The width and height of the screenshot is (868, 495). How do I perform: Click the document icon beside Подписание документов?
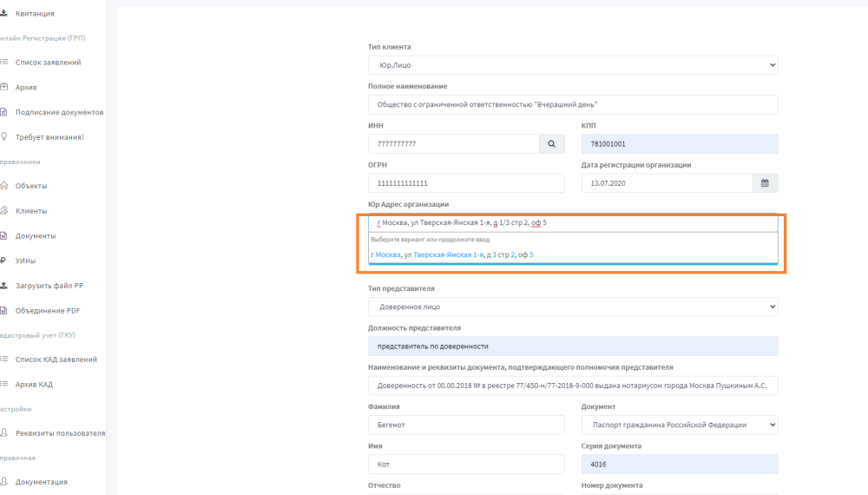pyautogui.click(x=3, y=112)
